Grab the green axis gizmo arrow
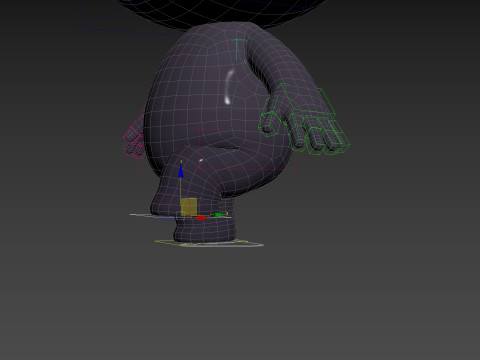Image resolution: width=480 pixels, height=360 pixels. 220,215
